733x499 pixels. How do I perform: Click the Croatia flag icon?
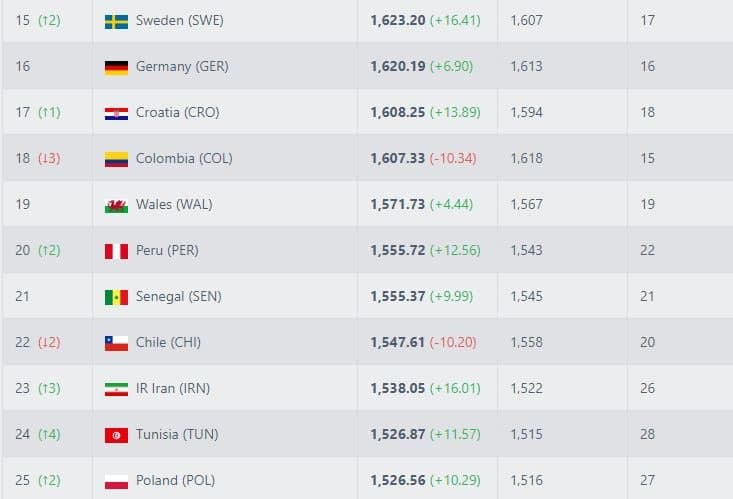coord(116,113)
